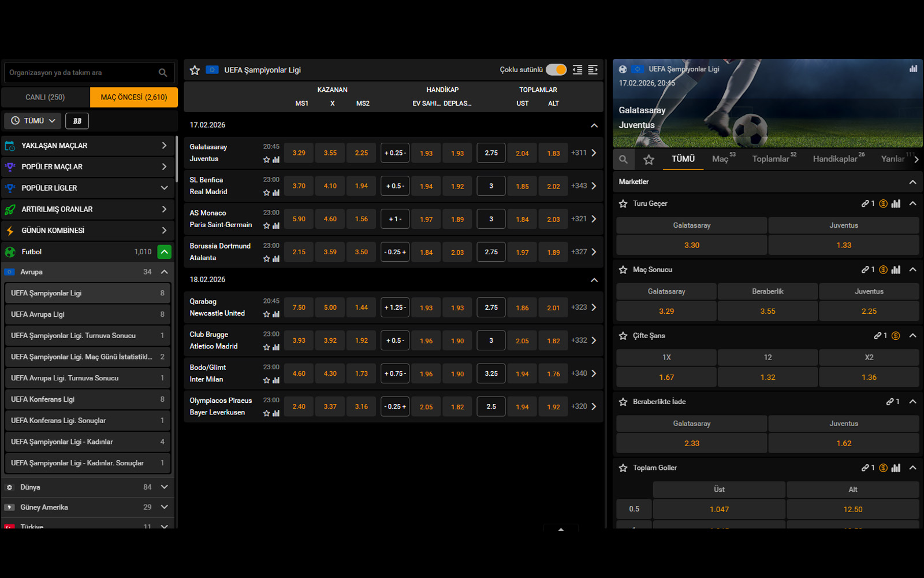Expand the Dünya region list
The height and width of the screenshot is (578, 924).
pos(164,487)
